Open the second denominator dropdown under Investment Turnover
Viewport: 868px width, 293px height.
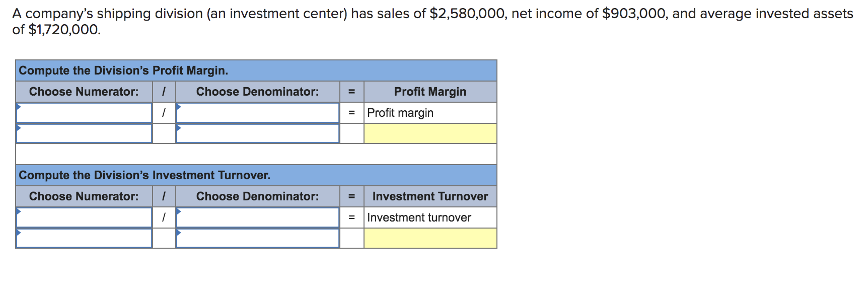[257, 238]
